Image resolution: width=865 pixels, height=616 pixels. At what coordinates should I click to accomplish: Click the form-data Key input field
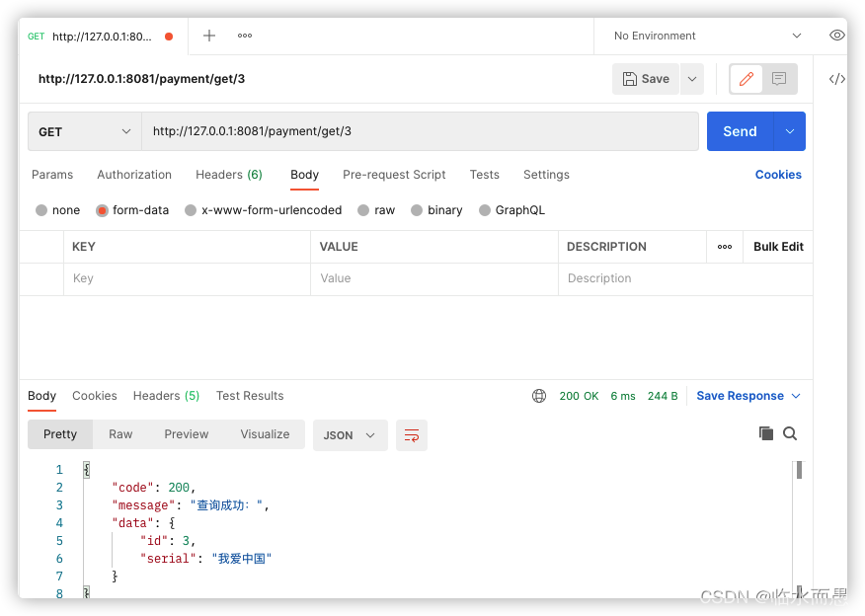[187, 278]
